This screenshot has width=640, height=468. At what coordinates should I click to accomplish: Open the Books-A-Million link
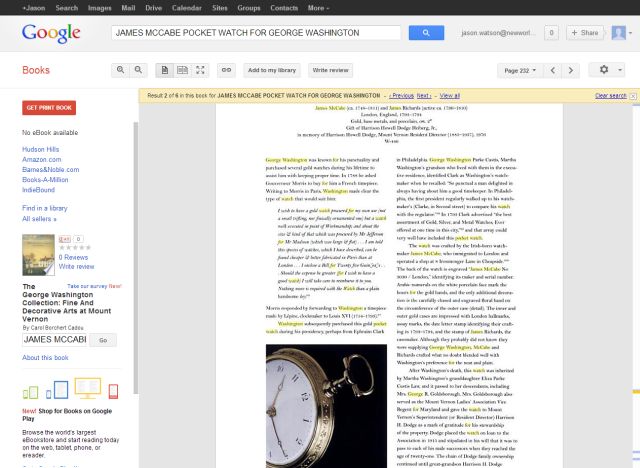click(x=45, y=180)
